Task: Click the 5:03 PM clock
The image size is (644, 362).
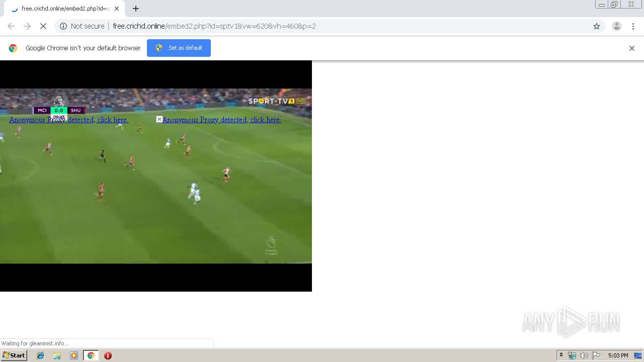Action: (618, 355)
